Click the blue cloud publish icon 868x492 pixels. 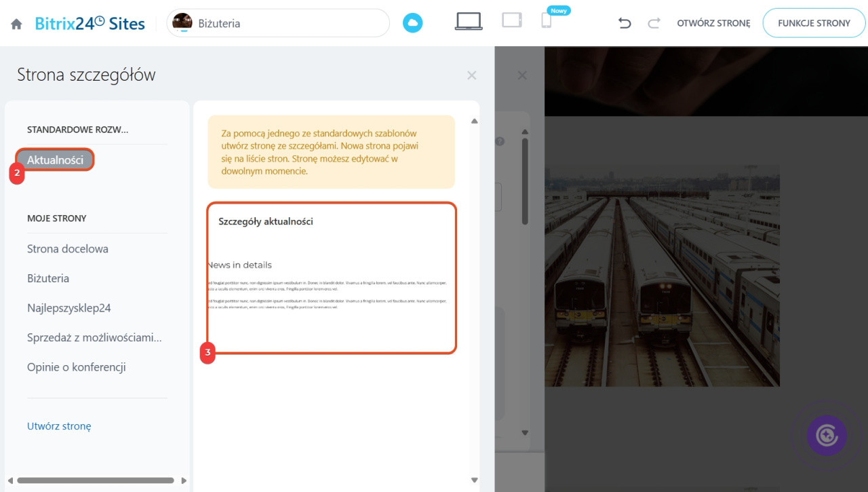412,23
